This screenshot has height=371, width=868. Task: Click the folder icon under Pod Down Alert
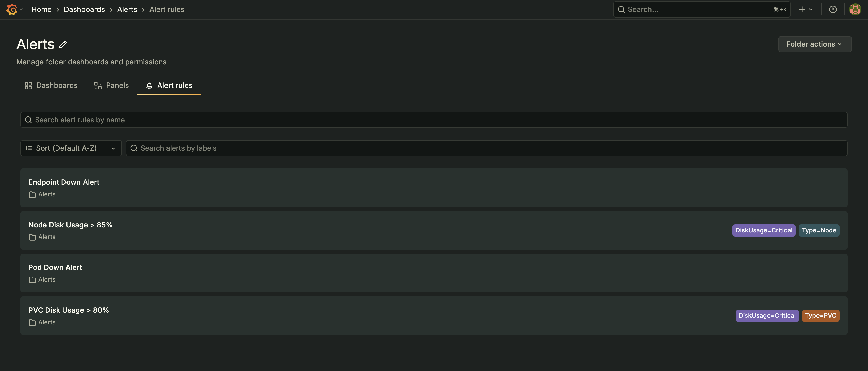[32, 280]
